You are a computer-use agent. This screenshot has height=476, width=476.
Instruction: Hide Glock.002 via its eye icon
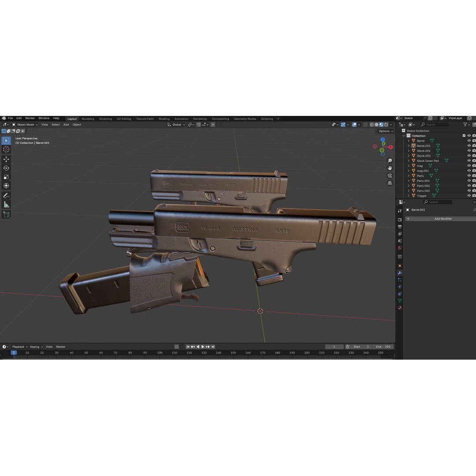click(469, 151)
